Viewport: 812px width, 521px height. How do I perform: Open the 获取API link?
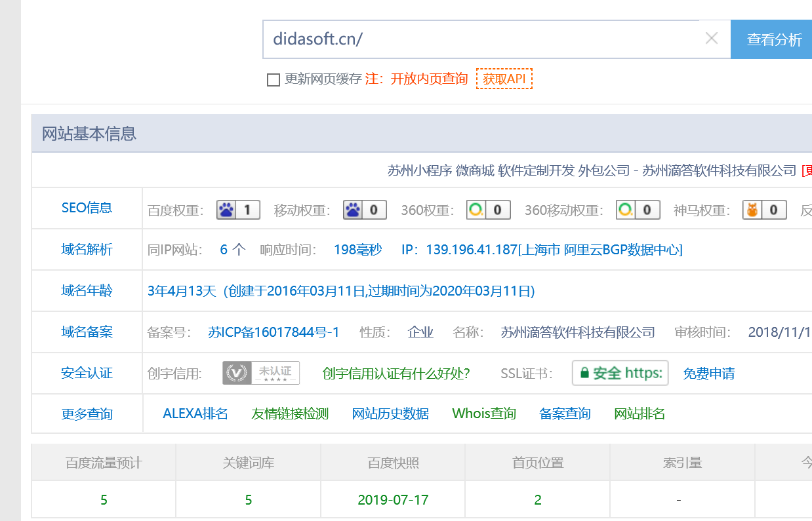(x=504, y=79)
